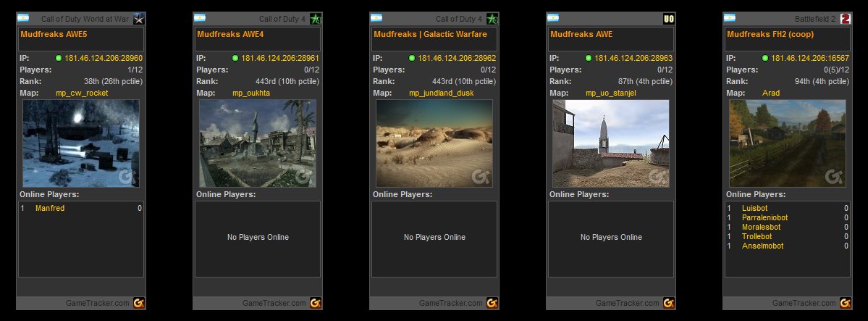Click the GameTracker logo icon under Mudfreaks FH2

[x=846, y=303]
